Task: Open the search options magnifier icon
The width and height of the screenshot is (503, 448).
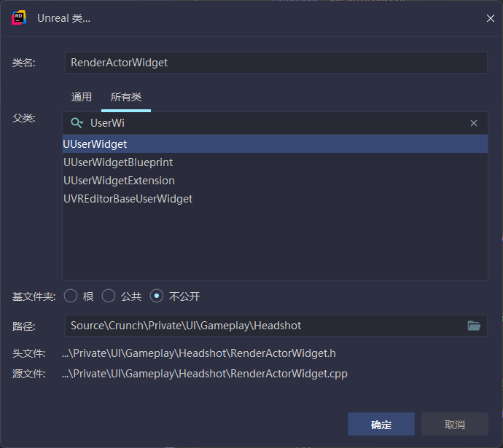Action: [x=77, y=123]
